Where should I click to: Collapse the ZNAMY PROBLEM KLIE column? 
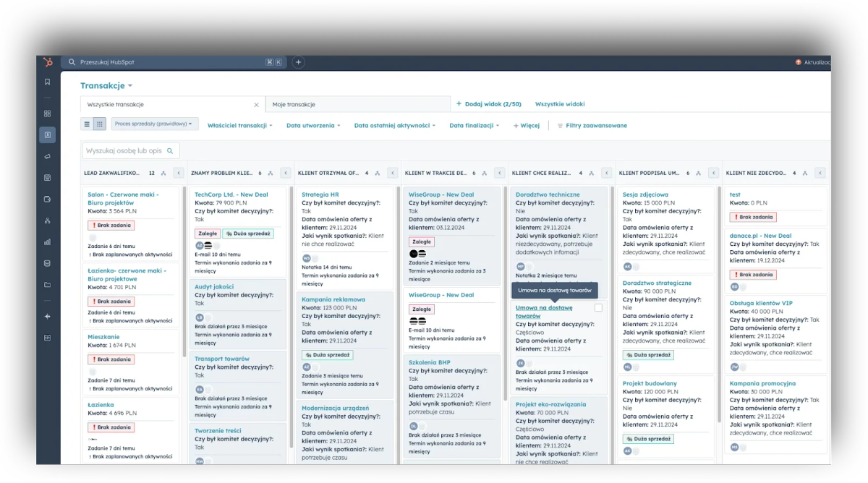coord(285,173)
